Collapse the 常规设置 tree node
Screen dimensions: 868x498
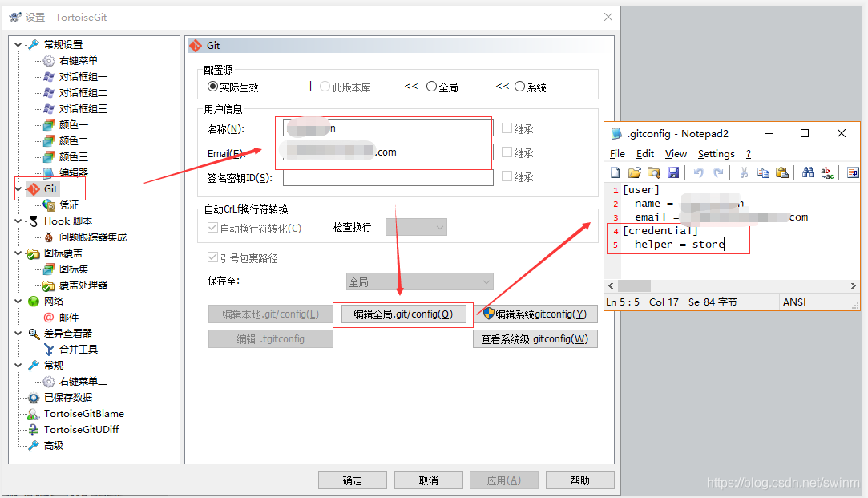[18, 44]
